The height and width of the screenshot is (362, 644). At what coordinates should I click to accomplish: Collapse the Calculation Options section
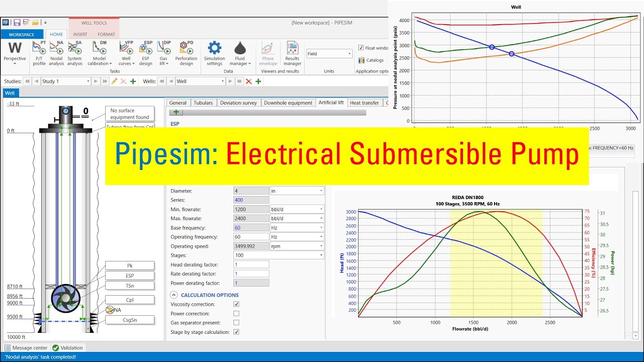[174, 295]
